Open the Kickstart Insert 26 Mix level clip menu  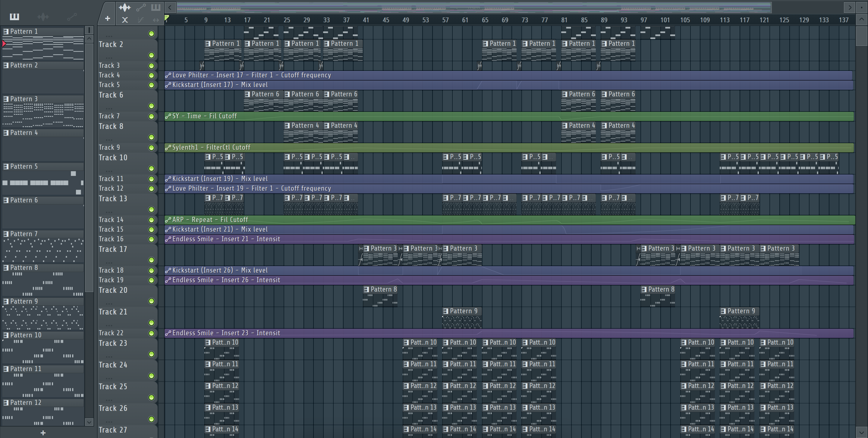point(168,270)
